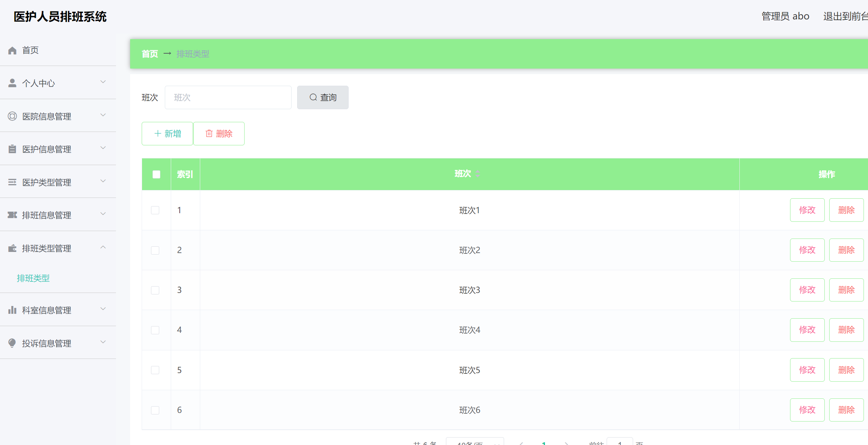The width and height of the screenshot is (868, 445).
Task: Go to 首页 in the breadcrumb
Action: (x=150, y=54)
